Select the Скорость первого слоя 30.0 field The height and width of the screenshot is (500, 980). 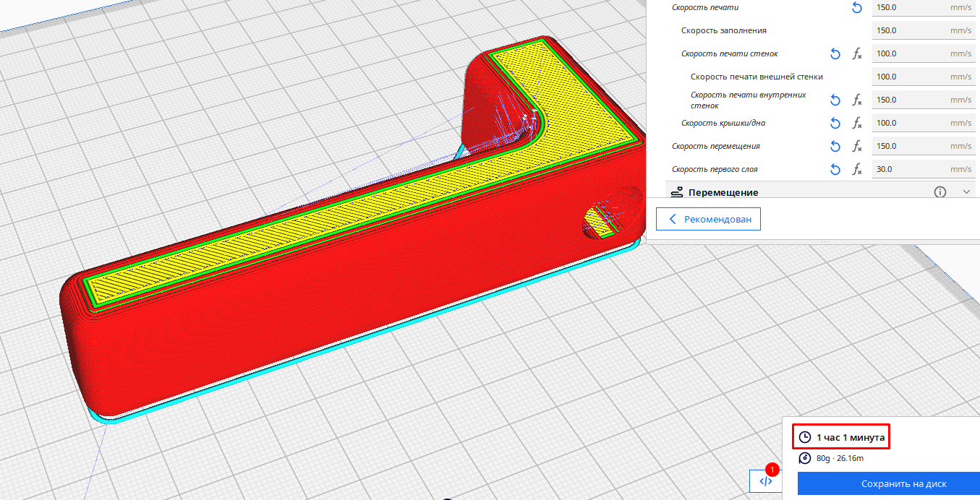coord(911,169)
